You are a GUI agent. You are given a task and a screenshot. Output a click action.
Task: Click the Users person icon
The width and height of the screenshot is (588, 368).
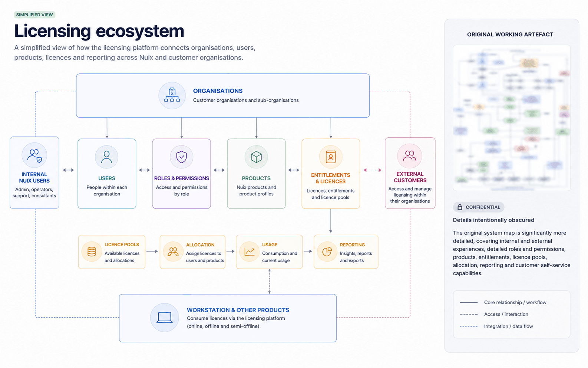click(106, 157)
